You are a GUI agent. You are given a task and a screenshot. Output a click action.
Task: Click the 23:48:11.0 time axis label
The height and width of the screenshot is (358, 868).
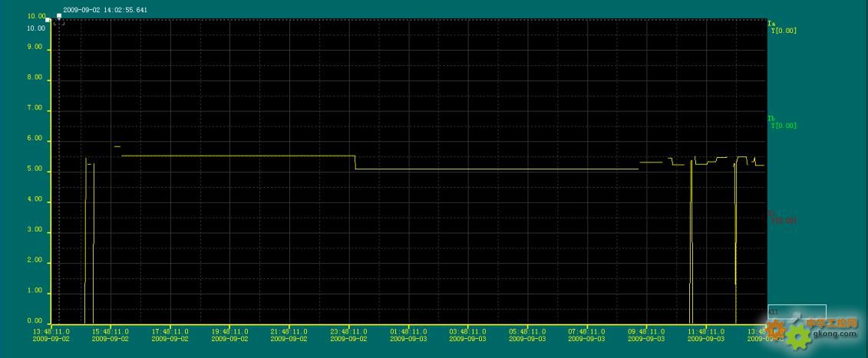(x=349, y=331)
